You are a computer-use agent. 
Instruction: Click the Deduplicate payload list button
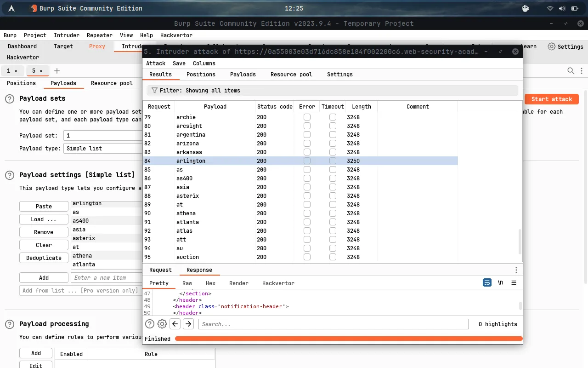(x=44, y=258)
